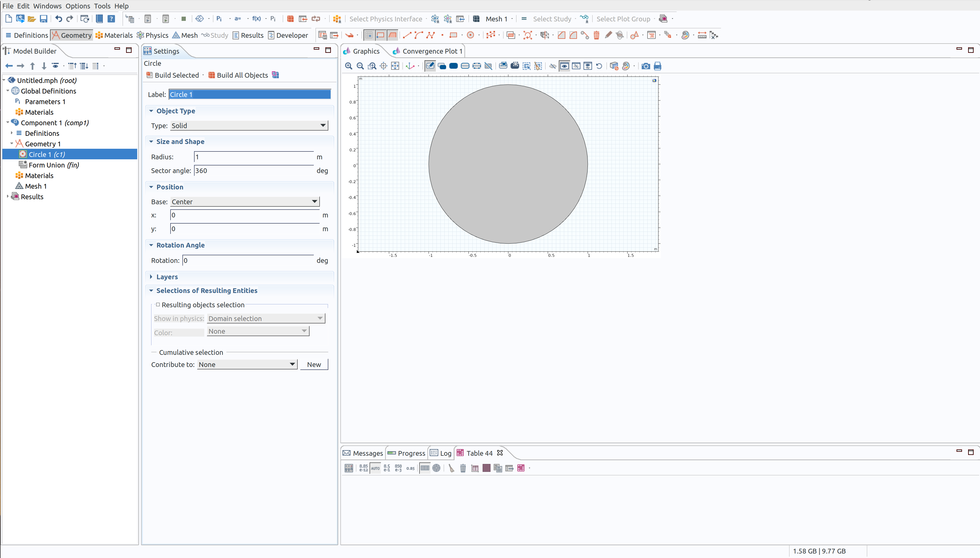Toggle the Solid fill drawing mode button

(392, 35)
